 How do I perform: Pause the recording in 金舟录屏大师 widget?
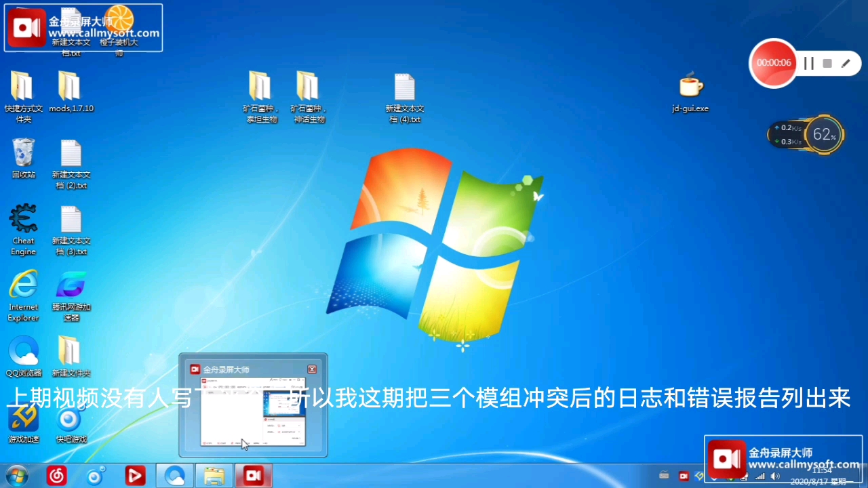(808, 62)
